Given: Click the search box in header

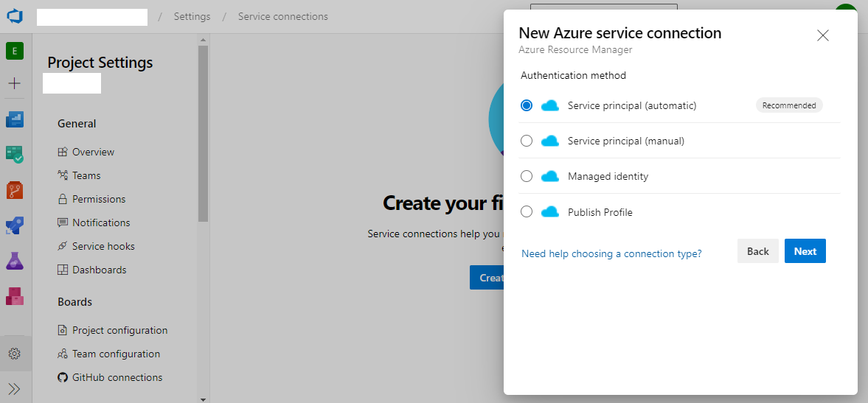Looking at the screenshot, I should coord(603,7).
